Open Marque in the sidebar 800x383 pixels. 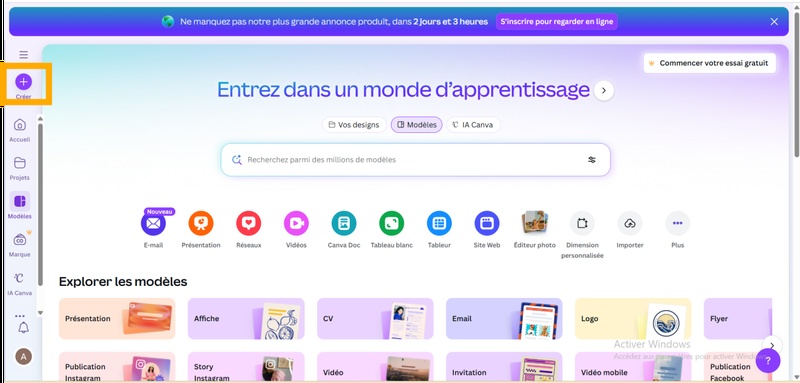20,244
